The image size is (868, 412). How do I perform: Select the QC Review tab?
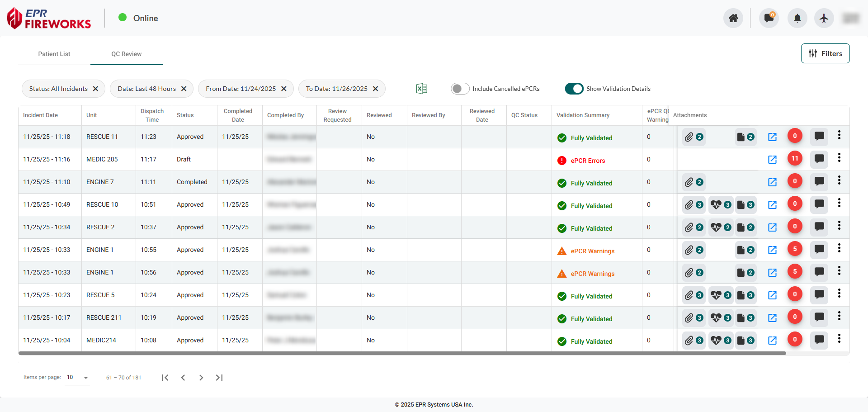click(x=126, y=54)
